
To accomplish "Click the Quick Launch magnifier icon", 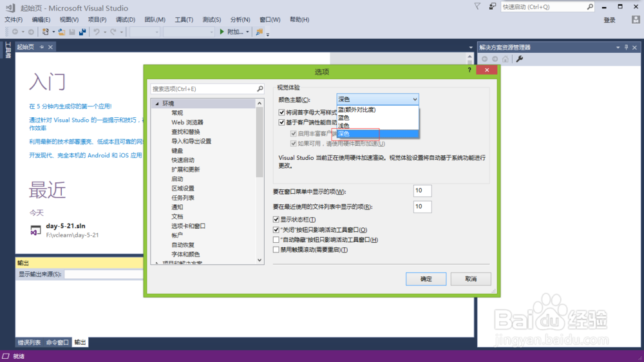I will [x=590, y=6].
